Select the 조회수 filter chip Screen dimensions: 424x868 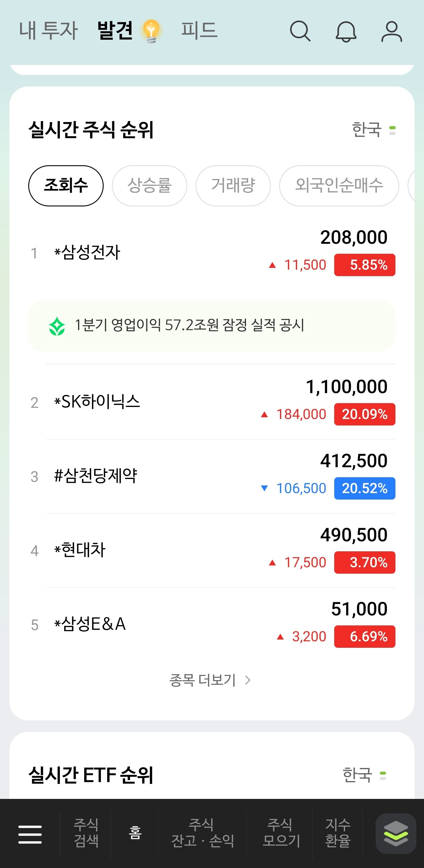coord(66,185)
